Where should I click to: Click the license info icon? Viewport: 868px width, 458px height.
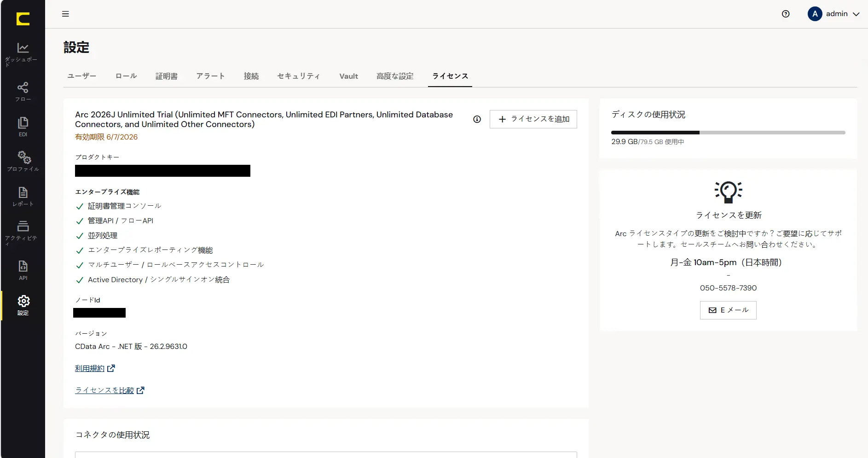click(x=477, y=119)
